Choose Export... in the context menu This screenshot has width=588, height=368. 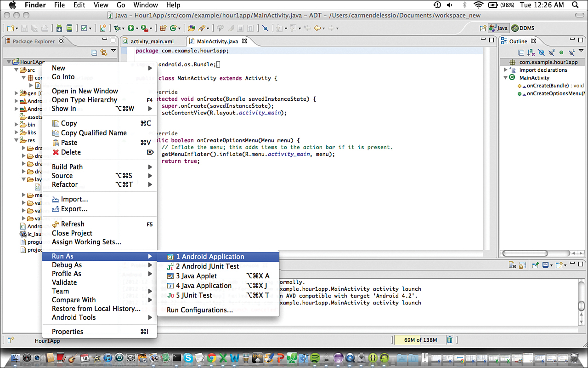100,209
